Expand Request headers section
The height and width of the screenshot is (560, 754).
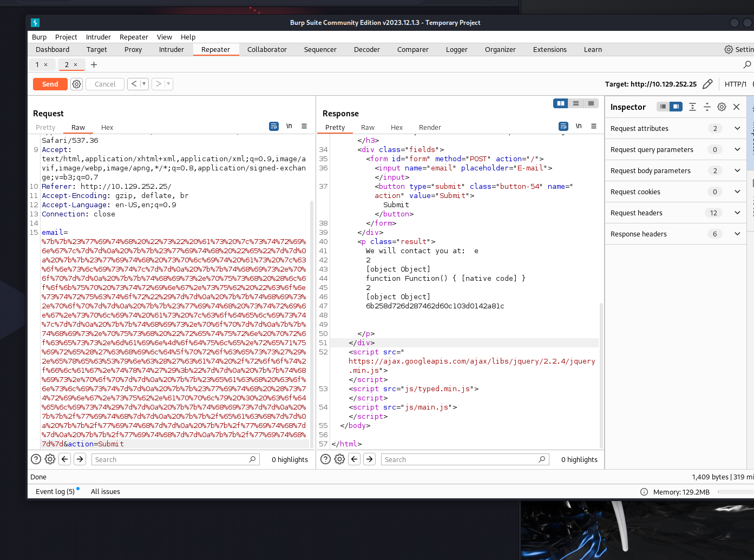pos(737,213)
